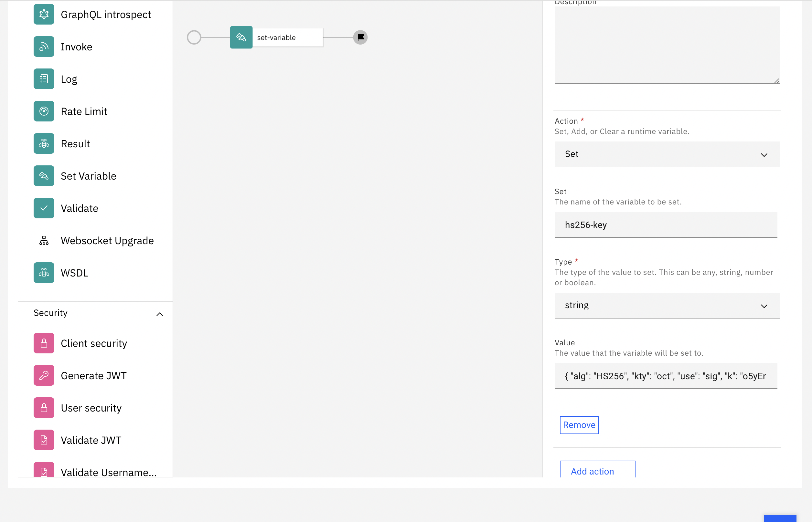Open the Action dropdown showing Set
Image resolution: width=812 pixels, height=522 pixels.
[x=667, y=154]
